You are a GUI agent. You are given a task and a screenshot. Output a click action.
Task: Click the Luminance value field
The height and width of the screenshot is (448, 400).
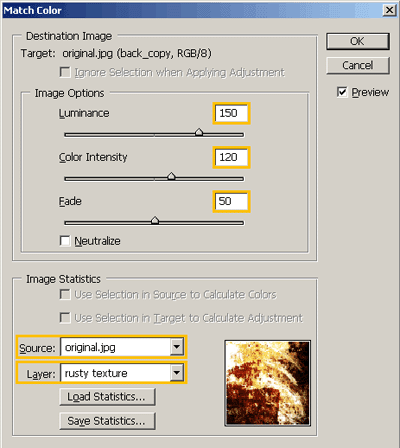click(x=232, y=113)
